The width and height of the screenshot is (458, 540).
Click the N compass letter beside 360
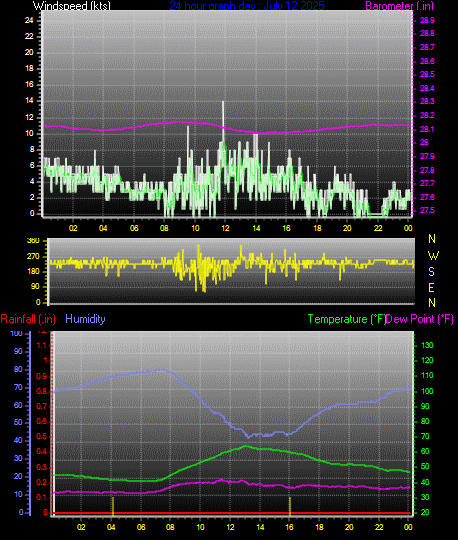pyautogui.click(x=432, y=239)
